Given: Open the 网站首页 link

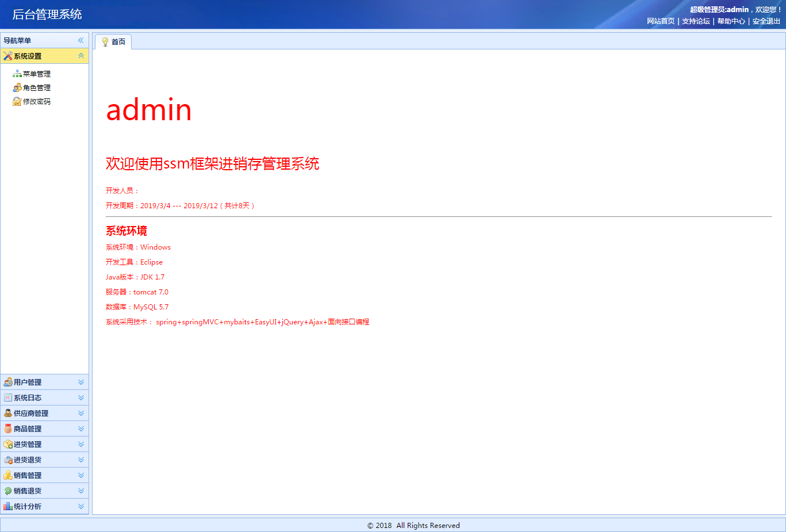Looking at the screenshot, I should click(661, 21).
